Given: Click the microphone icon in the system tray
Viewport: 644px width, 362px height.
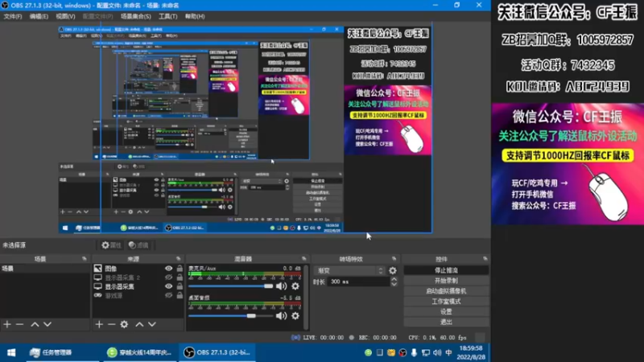Looking at the screenshot, I should [414, 352].
